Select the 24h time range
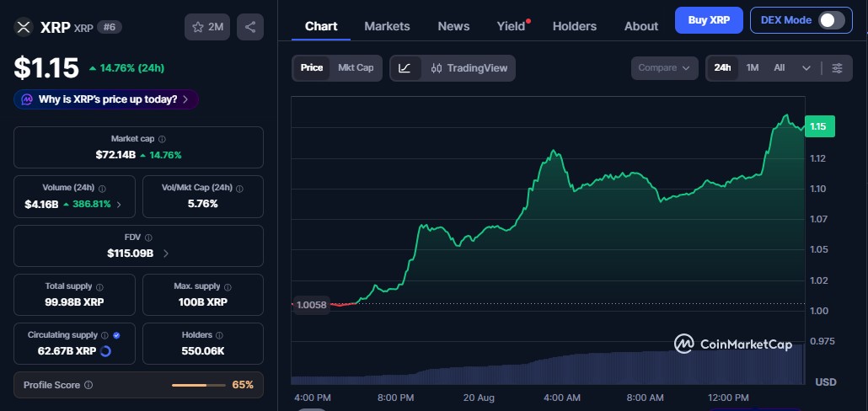 click(722, 68)
